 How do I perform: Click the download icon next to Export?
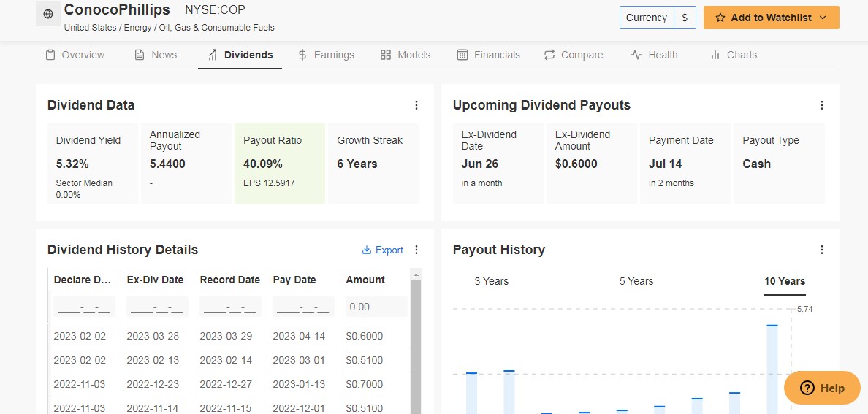[x=367, y=250]
